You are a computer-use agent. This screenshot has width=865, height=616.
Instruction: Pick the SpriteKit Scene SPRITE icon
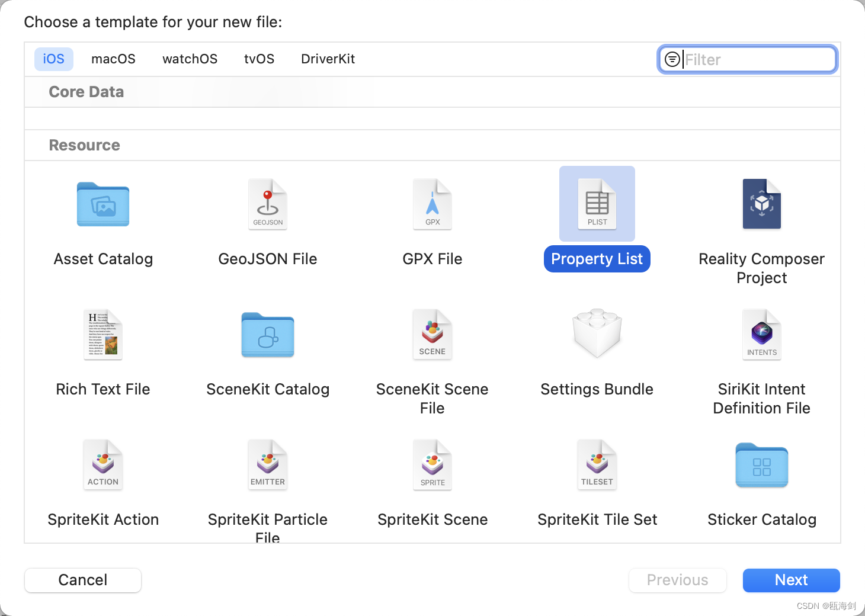432,465
